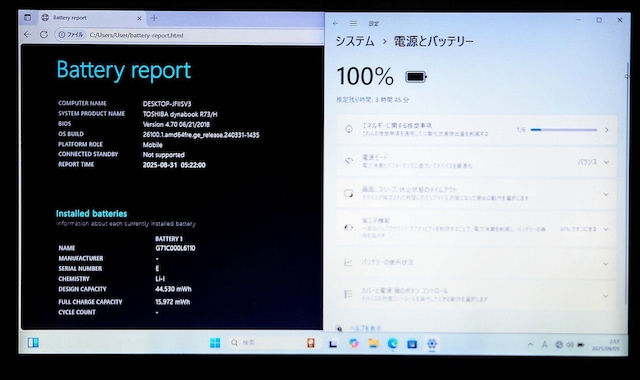Click the screen and sleep monitor icon
This screenshot has width=640, height=380.
coord(349,193)
